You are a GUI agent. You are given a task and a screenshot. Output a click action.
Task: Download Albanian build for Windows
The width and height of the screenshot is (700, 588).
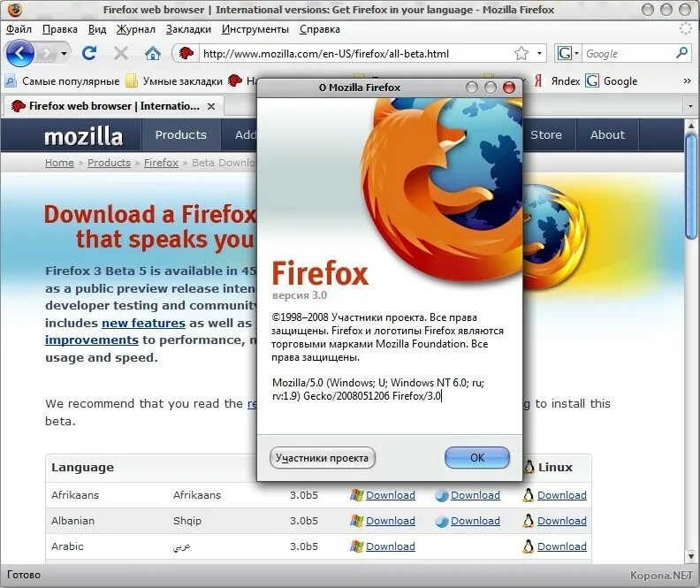pyautogui.click(x=390, y=521)
